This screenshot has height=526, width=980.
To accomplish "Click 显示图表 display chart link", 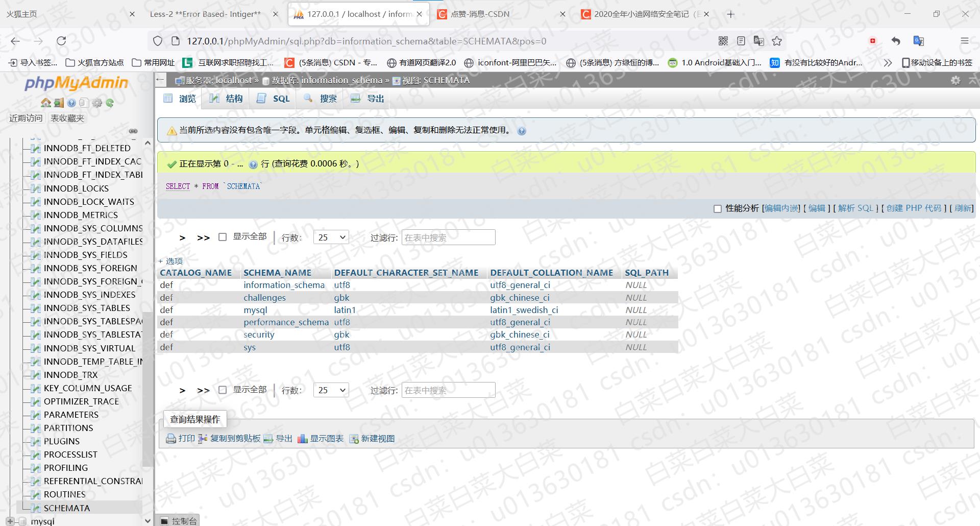I will click(321, 439).
